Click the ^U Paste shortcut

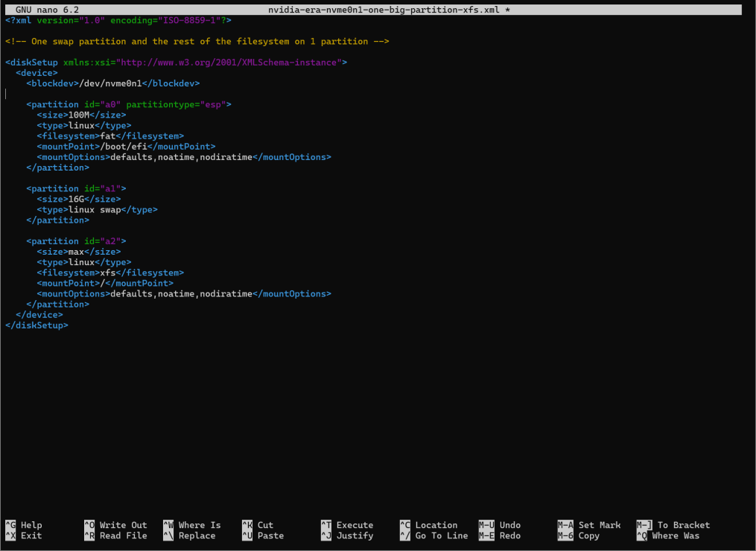coord(263,535)
